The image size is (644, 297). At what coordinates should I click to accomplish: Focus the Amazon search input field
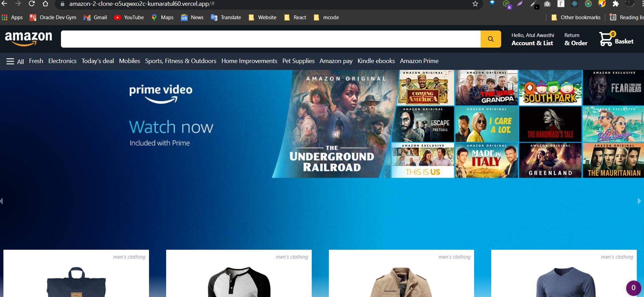tap(271, 39)
